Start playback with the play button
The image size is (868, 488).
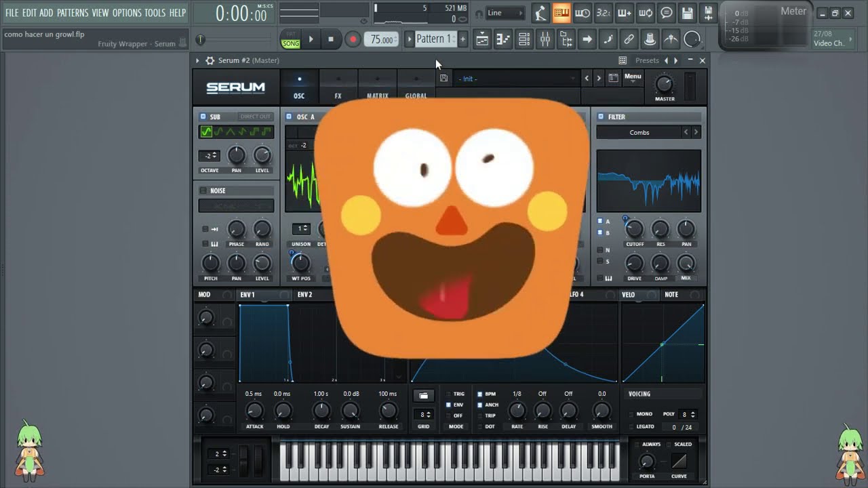tap(311, 39)
